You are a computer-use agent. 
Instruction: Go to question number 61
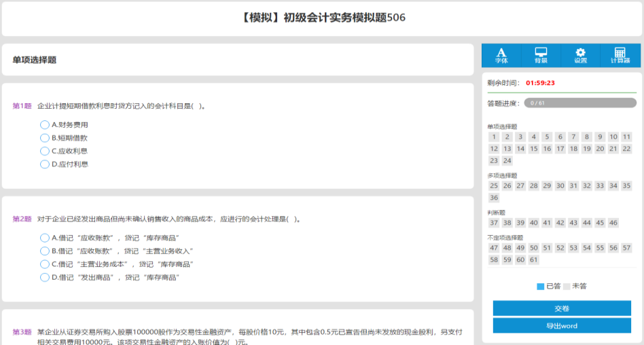pos(534,259)
